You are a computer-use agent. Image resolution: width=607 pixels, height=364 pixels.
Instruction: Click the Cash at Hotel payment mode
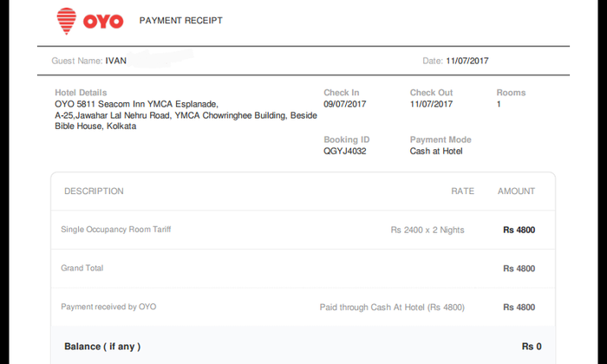[436, 151]
